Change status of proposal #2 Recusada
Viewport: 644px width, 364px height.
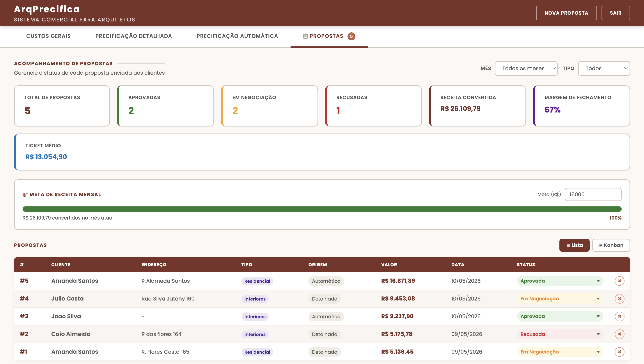tap(560, 334)
